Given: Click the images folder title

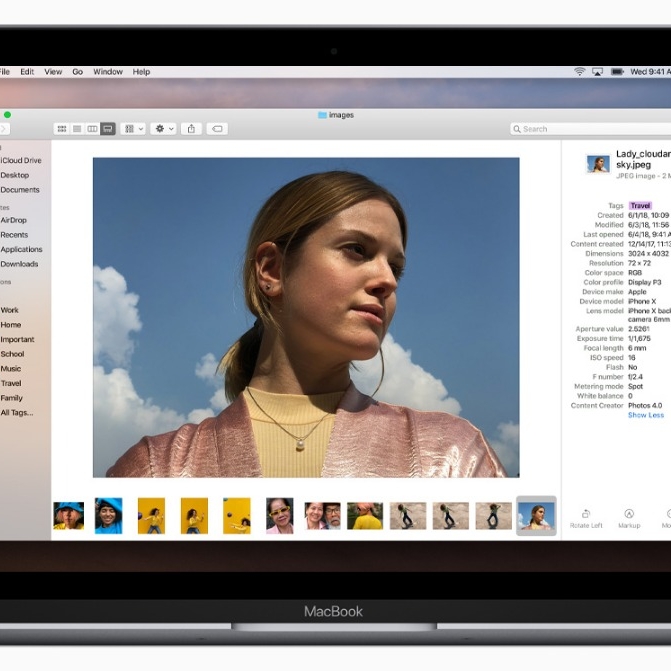Looking at the screenshot, I should click(x=336, y=115).
